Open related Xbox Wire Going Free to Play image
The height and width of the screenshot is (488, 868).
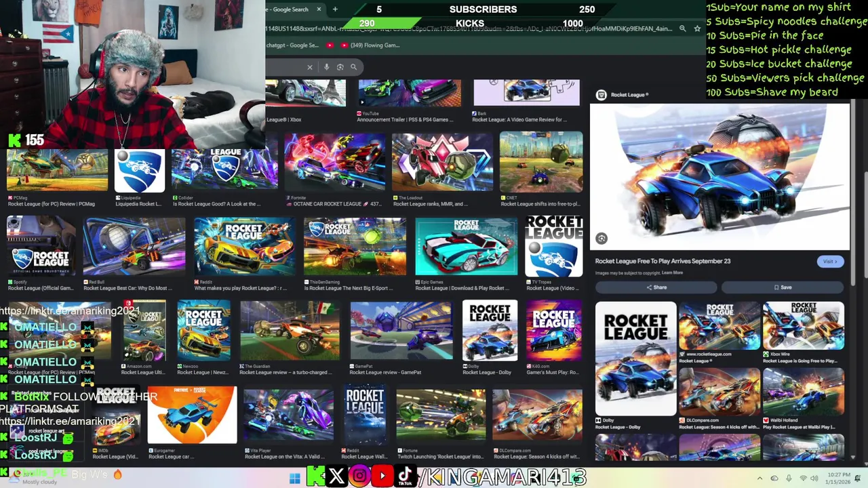pos(804,326)
